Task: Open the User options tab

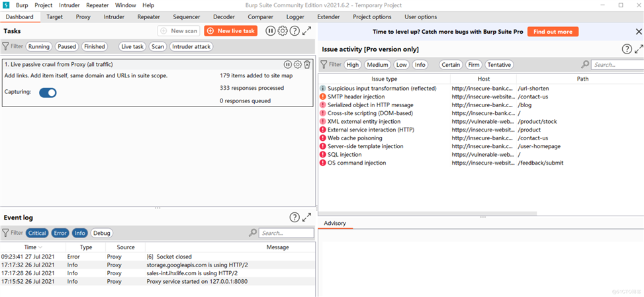Action: click(420, 17)
